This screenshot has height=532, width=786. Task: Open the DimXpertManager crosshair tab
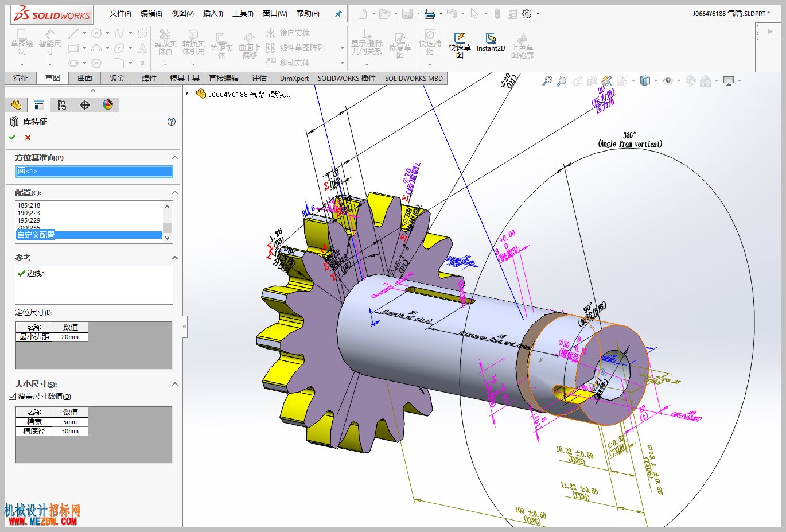click(85, 105)
